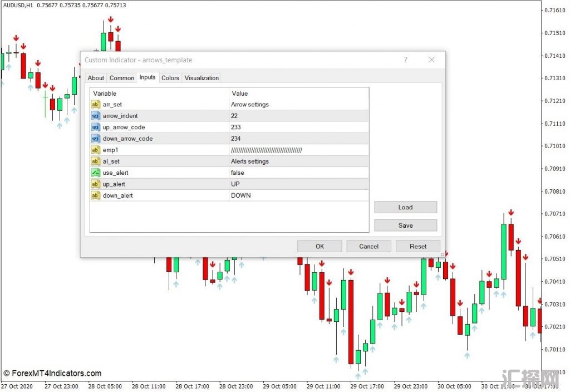Select the use_alert variable name
Viewport: 570px width, 392px height.
pyautogui.click(x=116, y=173)
